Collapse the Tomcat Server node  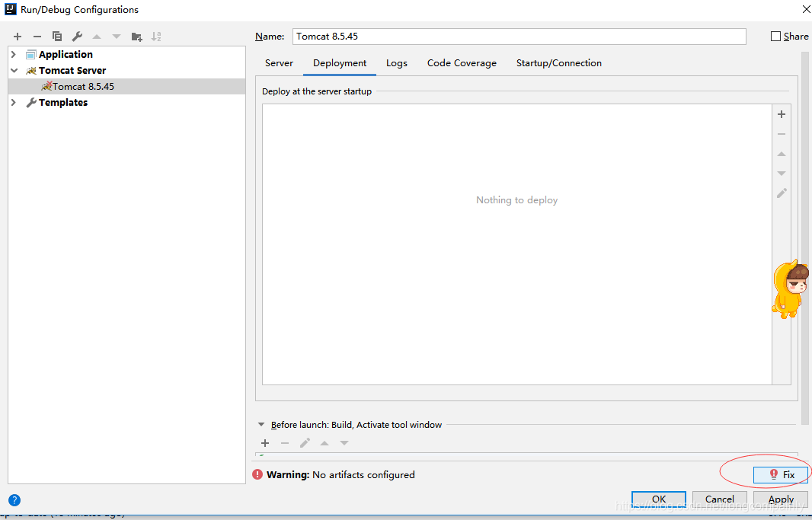click(x=14, y=70)
